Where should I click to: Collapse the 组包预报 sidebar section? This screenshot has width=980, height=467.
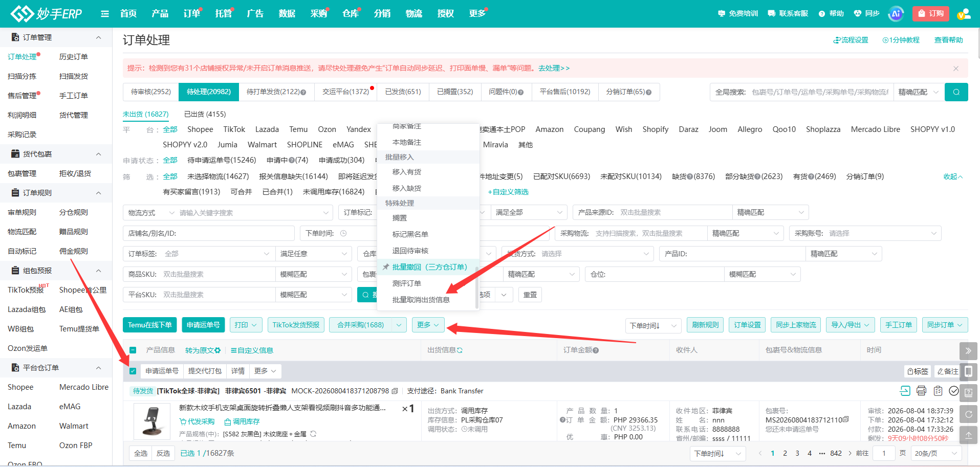[x=99, y=271]
